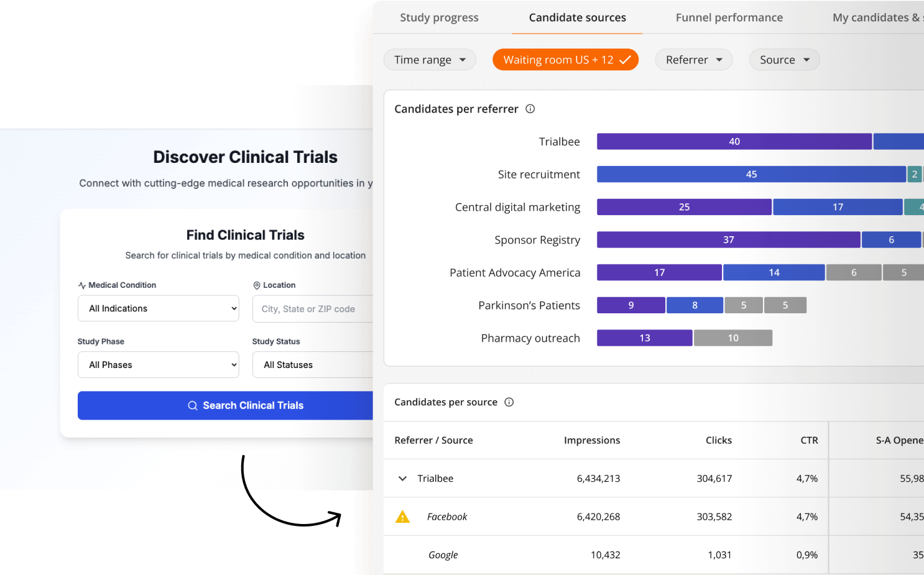This screenshot has height=575, width=924.
Task: Collapse the Trialbee row chevron
Action: 402,479
